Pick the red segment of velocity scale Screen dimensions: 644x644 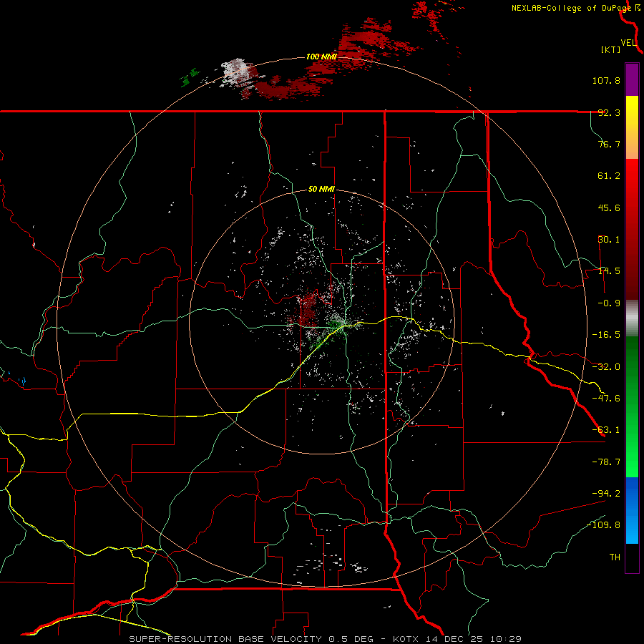[632, 229]
